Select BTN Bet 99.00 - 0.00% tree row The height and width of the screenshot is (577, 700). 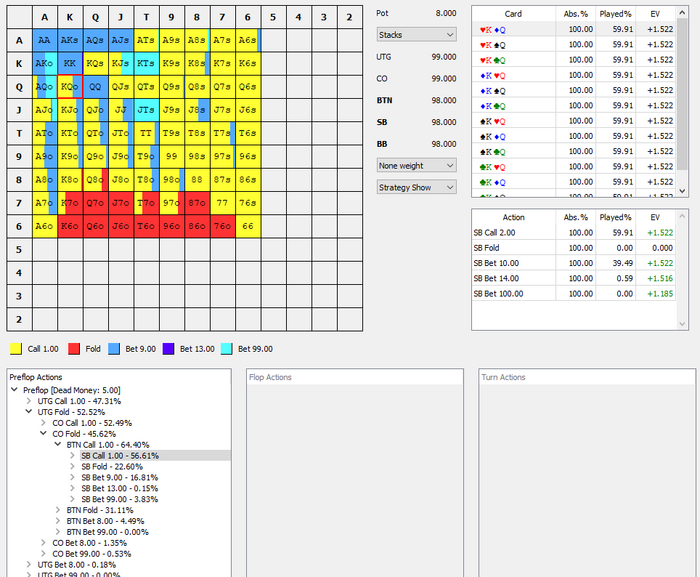pyautogui.click(x=108, y=532)
